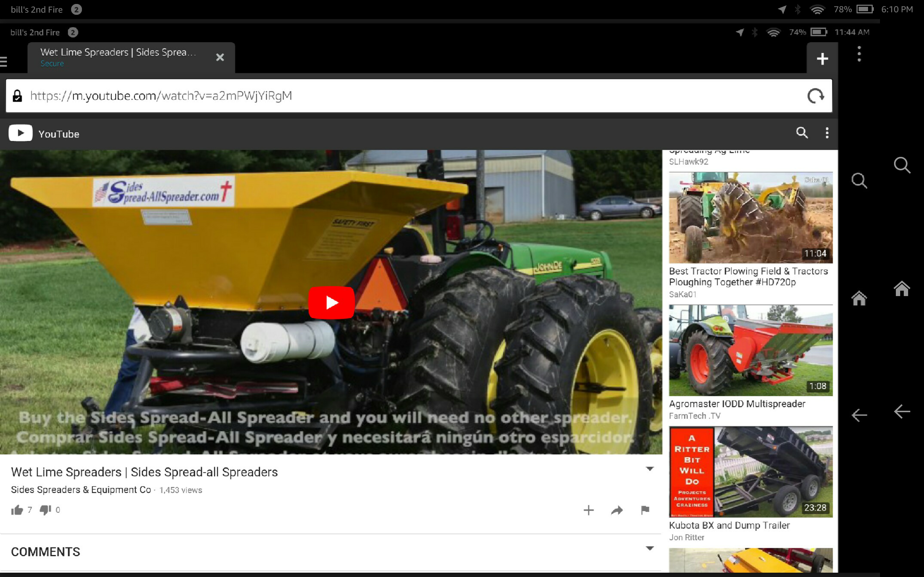Open YouTube's three-dot options menu
924x577 pixels.
tap(827, 133)
